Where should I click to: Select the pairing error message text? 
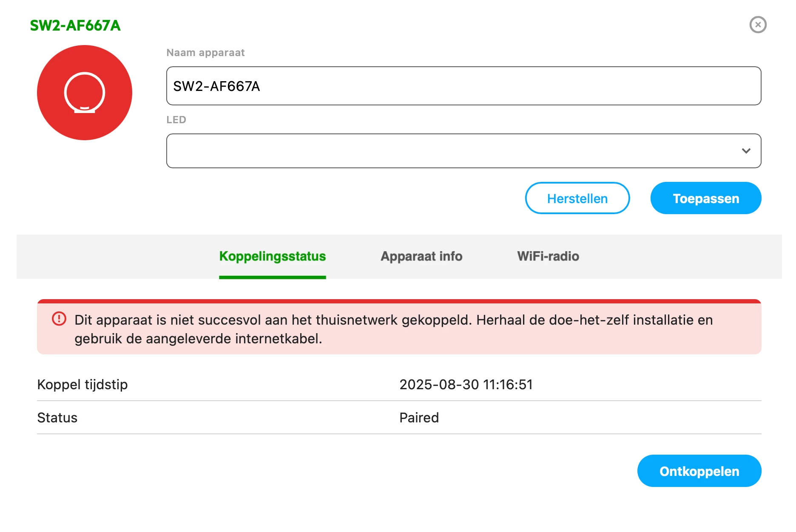click(x=393, y=329)
